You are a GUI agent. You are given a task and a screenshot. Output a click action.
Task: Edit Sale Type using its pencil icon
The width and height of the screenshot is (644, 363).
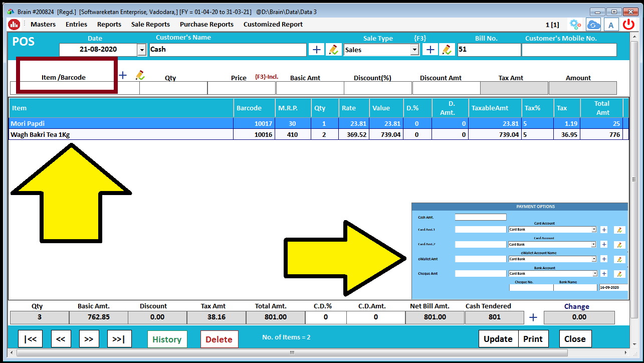coord(447,49)
